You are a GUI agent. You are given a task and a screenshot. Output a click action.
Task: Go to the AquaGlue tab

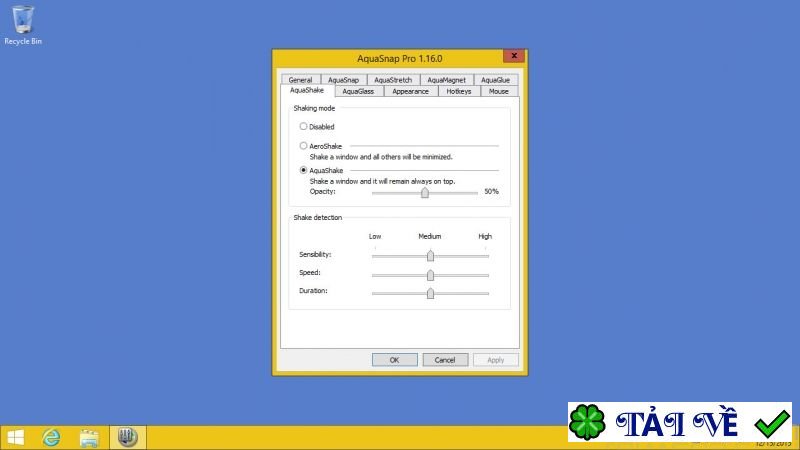[495, 80]
